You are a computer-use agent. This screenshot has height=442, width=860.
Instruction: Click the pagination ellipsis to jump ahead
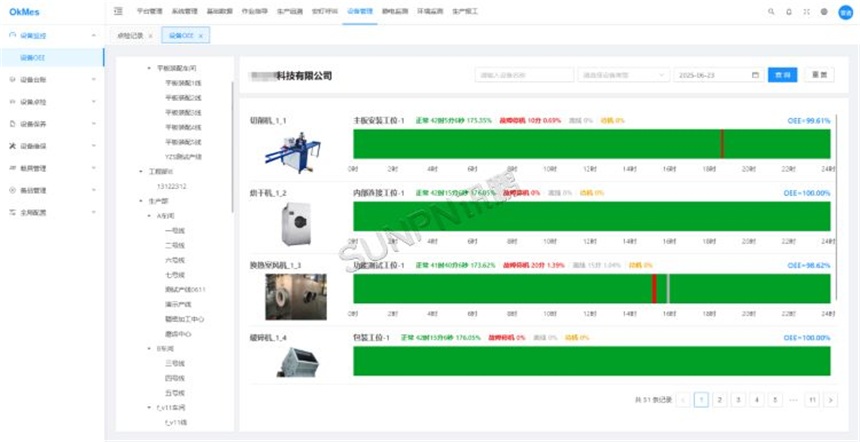pyautogui.click(x=793, y=400)
